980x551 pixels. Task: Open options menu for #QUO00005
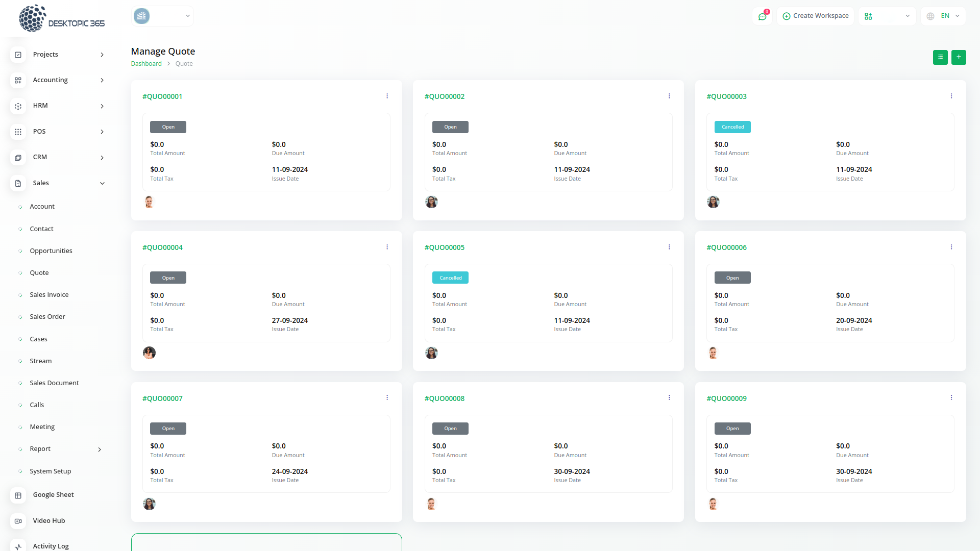[669, 247]
